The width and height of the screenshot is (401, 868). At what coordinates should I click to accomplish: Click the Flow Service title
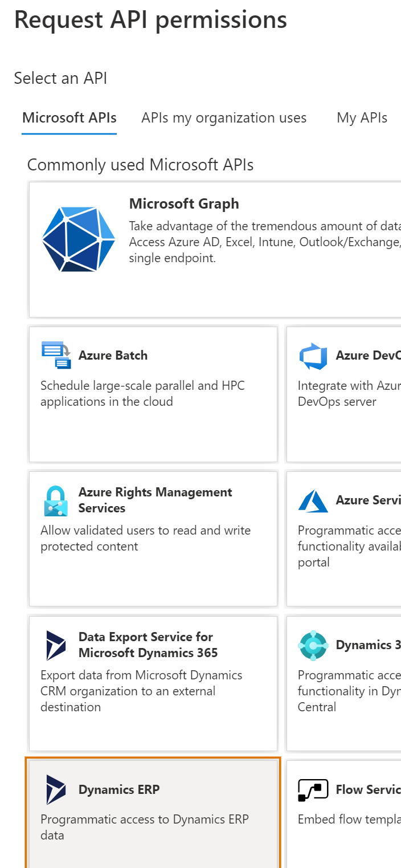pos(368,789)
